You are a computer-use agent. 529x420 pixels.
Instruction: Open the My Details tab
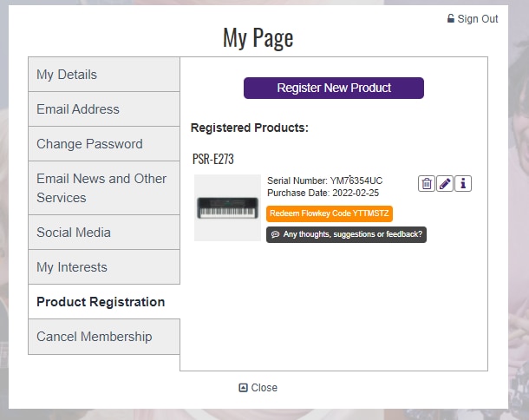pyautogui.click(x=104, y=75)
